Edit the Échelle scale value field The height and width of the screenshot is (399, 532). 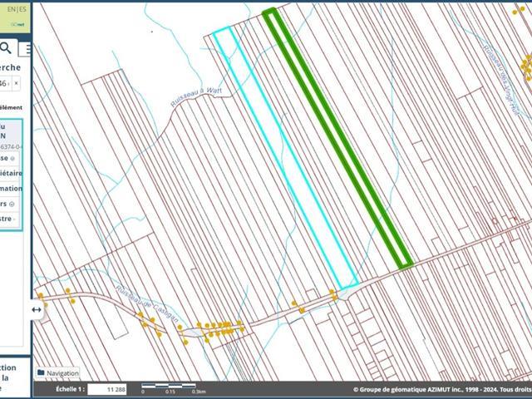click(106, 389)
